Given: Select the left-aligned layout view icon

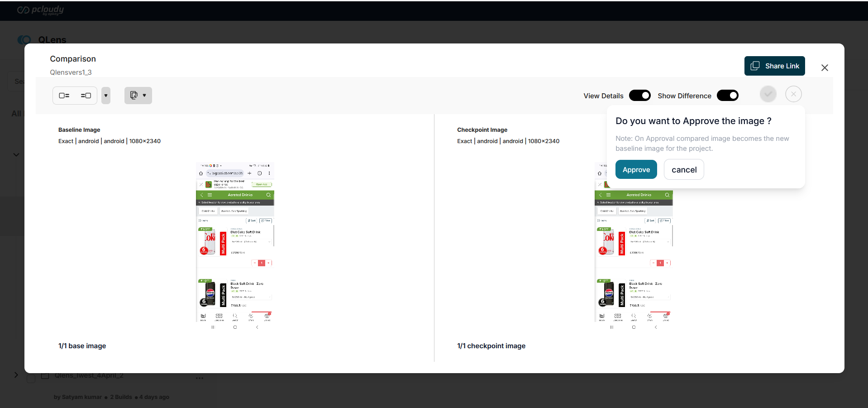Looking at the screenshot, I should (64, 96).
